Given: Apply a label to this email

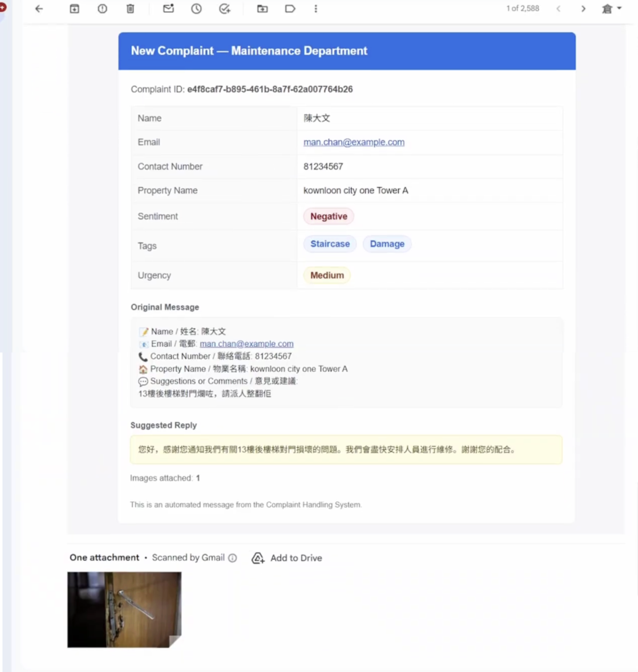Looking at the screenshot, I should [290, 9].
